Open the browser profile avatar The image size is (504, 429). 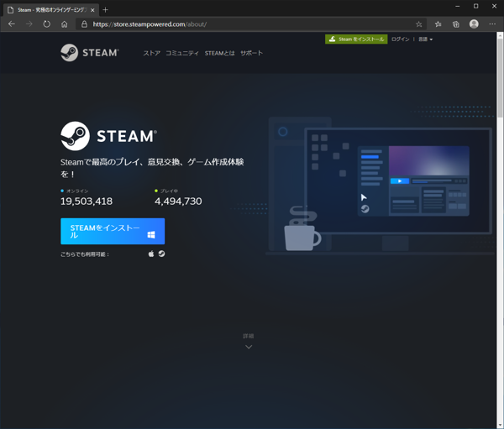(x=474, y=24)
